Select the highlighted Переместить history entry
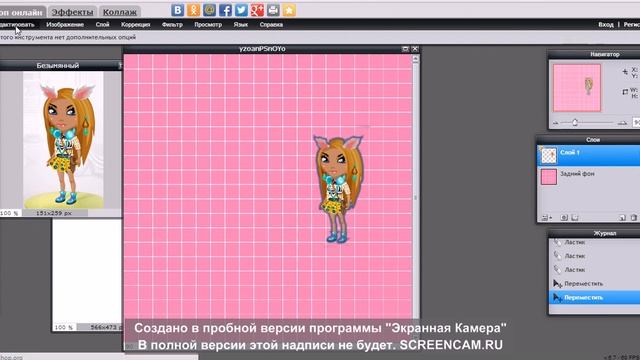Screen dimensions: 640x360 point(594,298)
